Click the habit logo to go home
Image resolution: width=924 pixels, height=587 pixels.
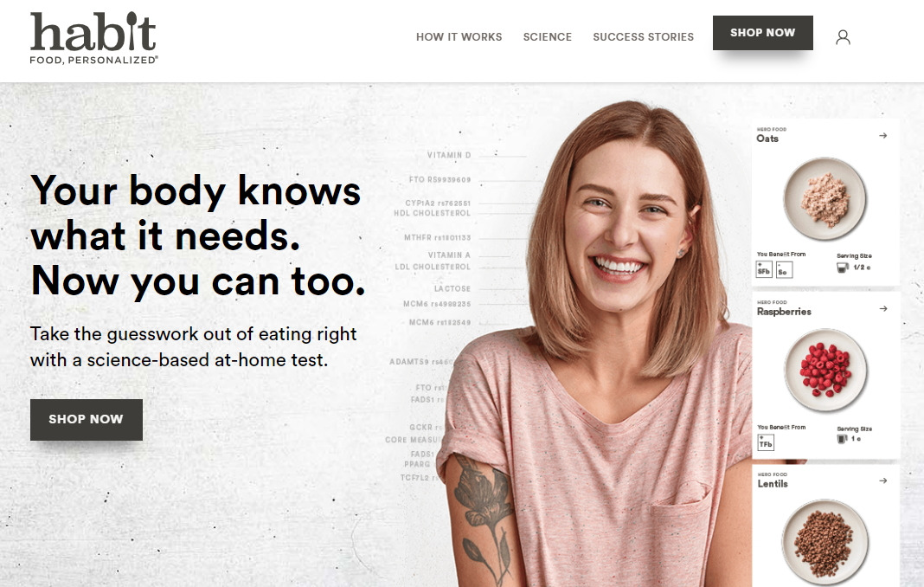(x=93, y=38)
